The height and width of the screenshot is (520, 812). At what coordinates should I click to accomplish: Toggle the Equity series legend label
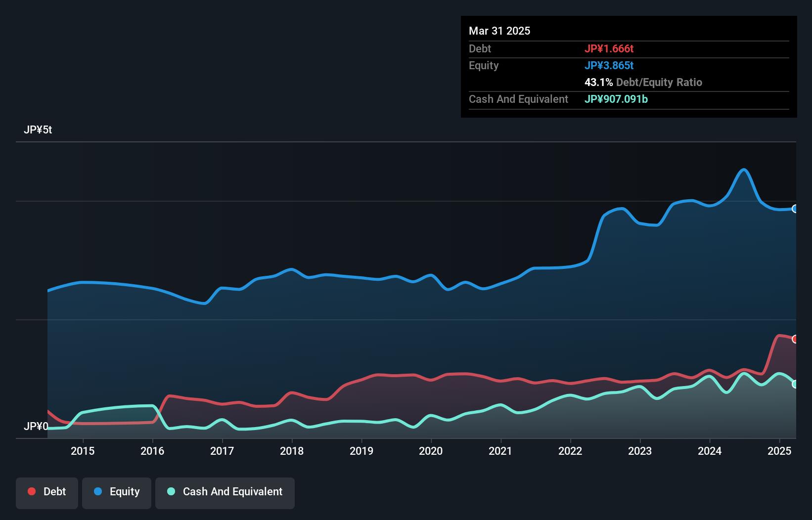[125, 492]
